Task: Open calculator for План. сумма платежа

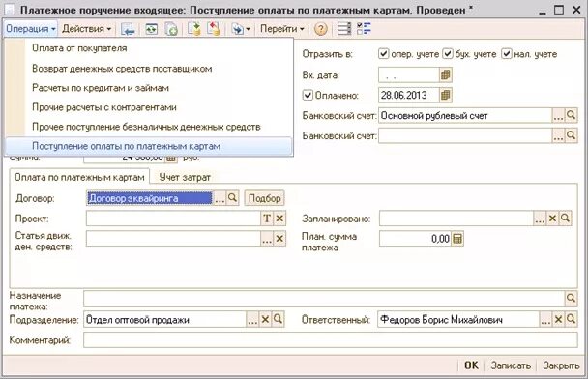Action: tap(457, 239)
